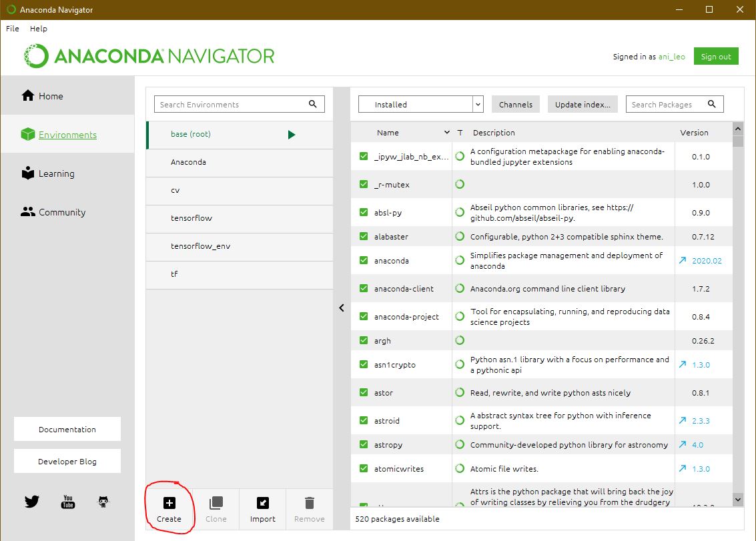Select the tensorflow_env environment
756x541 pixels.
(x=240, y=246)
